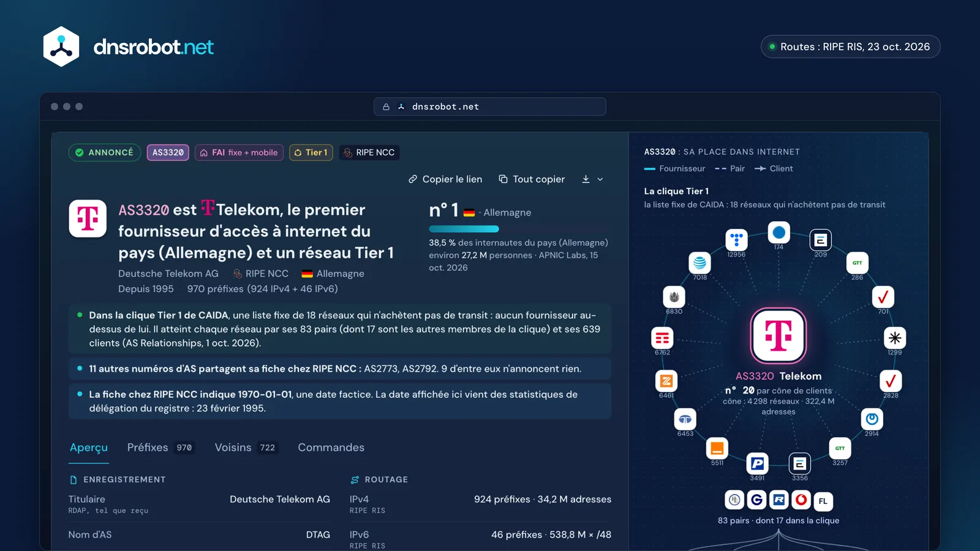
Task: Open the blue R peer icon
Action: click(x=779, y=500)
